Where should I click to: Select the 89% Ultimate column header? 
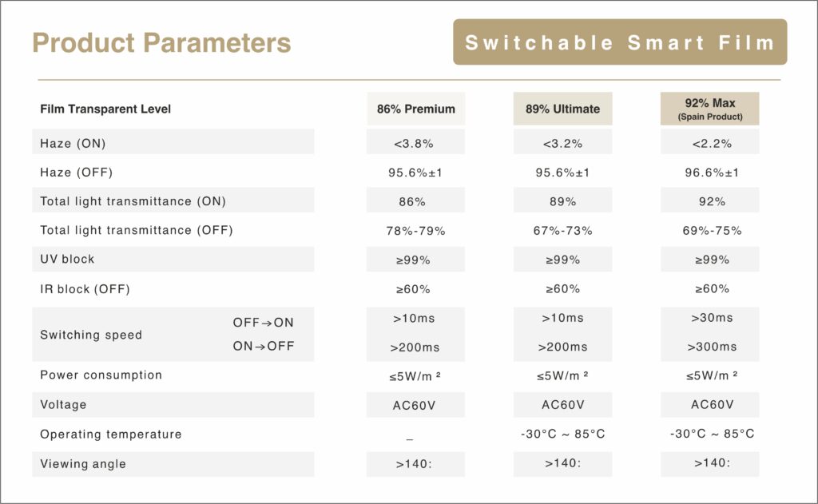(562, 109)
